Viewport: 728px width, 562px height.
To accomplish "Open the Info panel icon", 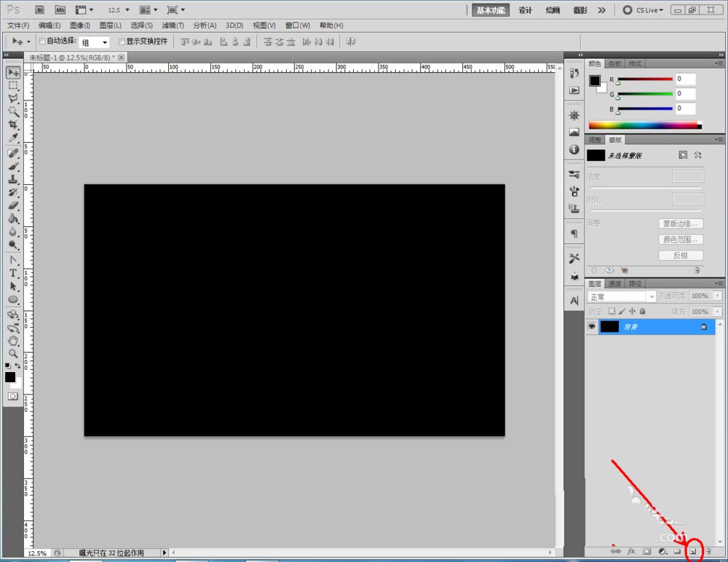I will [x=574, y=149].
